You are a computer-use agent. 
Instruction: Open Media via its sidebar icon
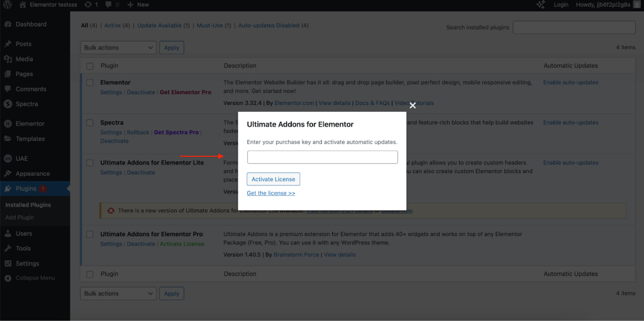(8, 59)
